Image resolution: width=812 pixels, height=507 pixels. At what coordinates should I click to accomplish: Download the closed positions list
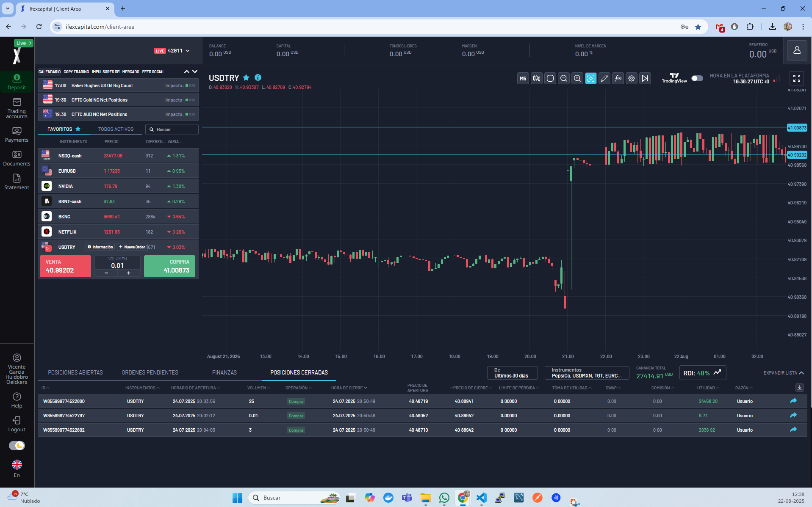pos(800,388)
